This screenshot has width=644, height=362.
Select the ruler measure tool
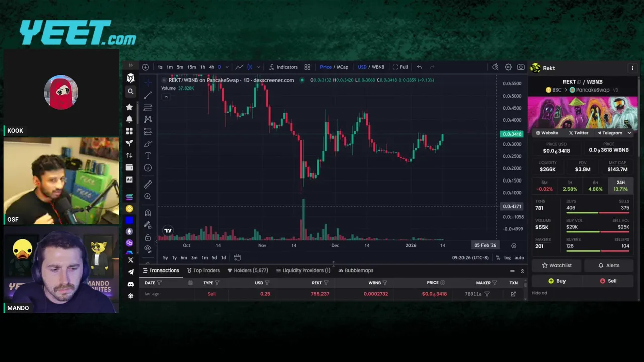pyautogui.click(x=148, y=185)
